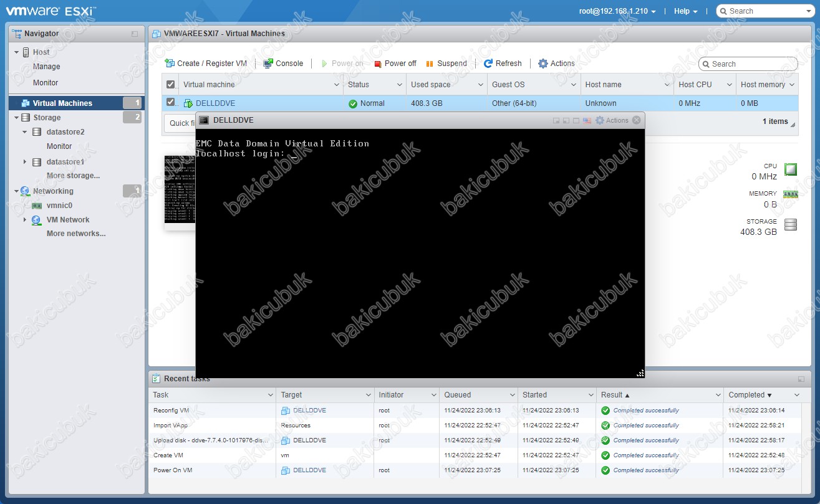
Task: Click the Networking globe icon
Action: pos(25,191)
